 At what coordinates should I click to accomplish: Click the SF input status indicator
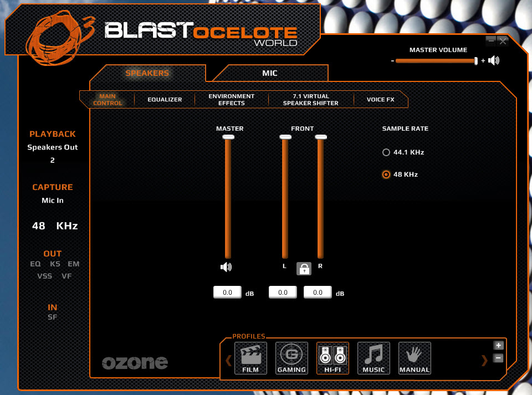(x=52, y=317)
